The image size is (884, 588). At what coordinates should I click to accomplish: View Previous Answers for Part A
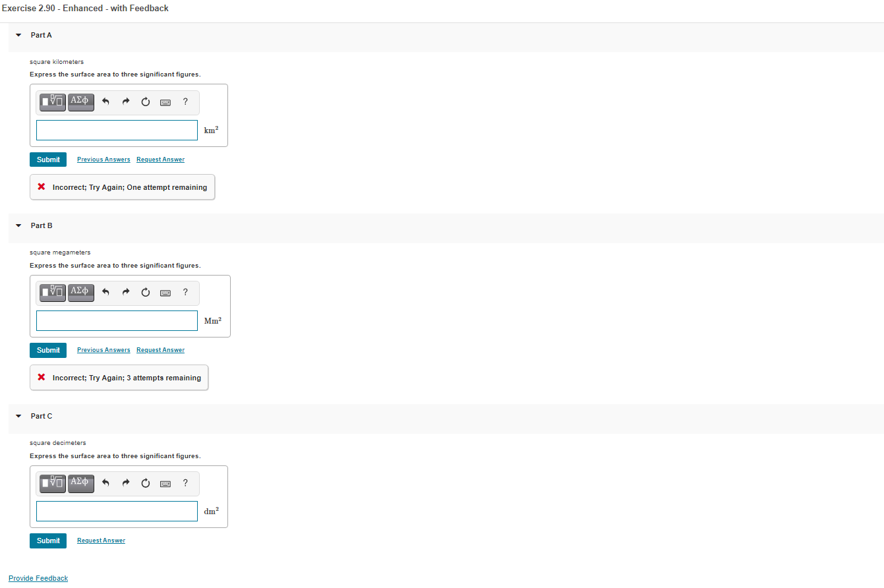[103, 160]
